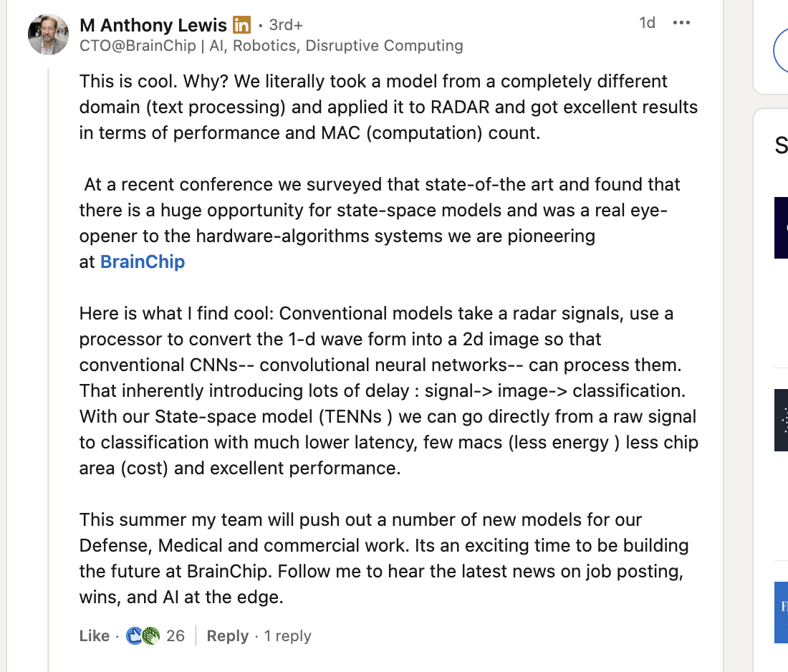Screen dimensions: 788x672
Task: Open the dotted dark sidebar thumbnail
Action: 781,420
